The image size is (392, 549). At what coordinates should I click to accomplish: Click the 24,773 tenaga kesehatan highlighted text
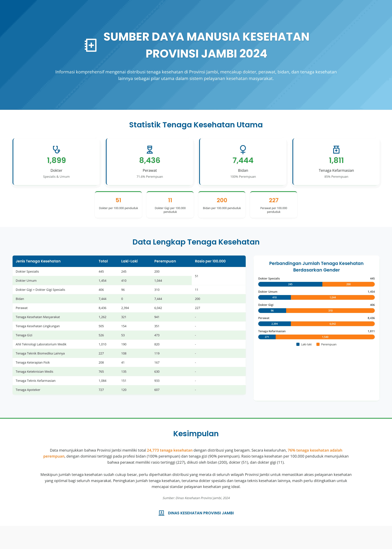pos(170,450)
